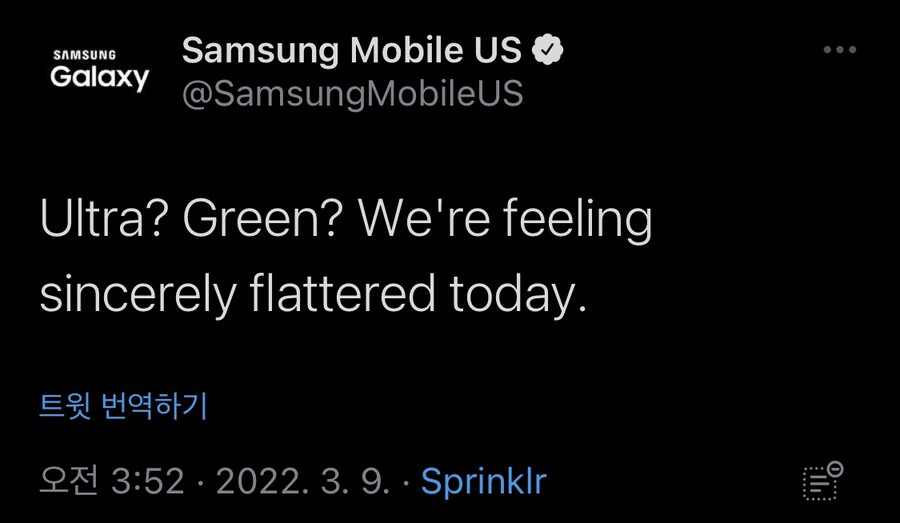
Task: Click the 'Galaxy' wordmark in the avatar
Action: click(x=99, y=78)
